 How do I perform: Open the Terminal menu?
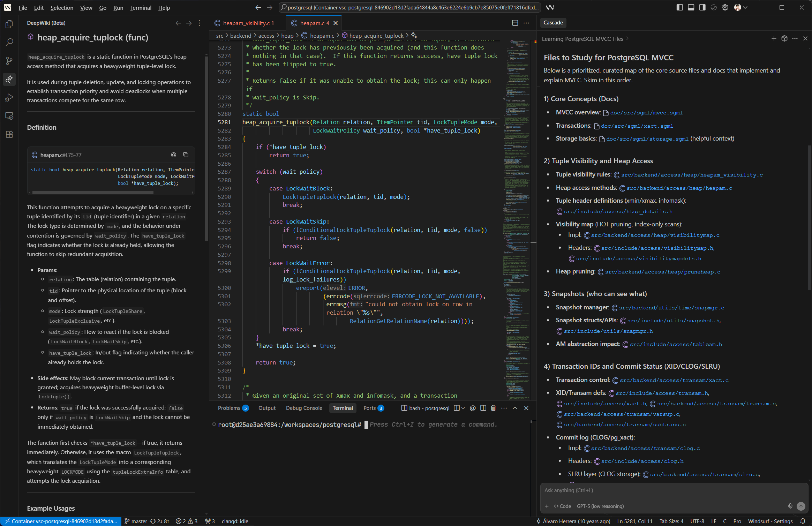(x=141, y=8)
